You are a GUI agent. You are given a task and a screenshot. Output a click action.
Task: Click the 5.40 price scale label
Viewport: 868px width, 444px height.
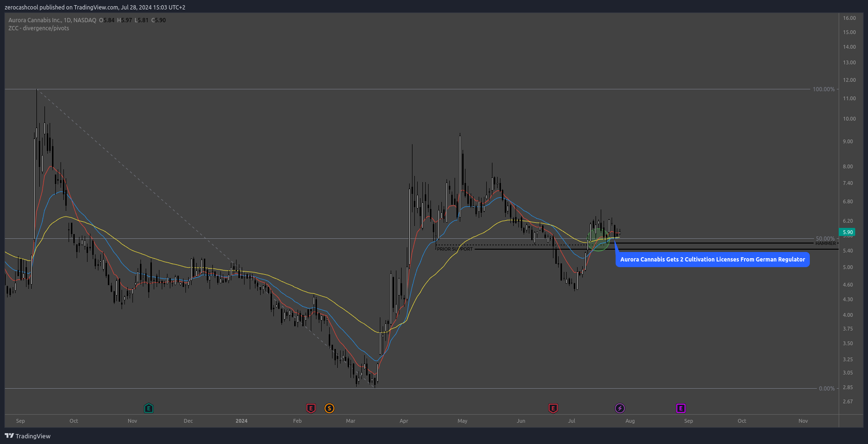pos(848,251)
